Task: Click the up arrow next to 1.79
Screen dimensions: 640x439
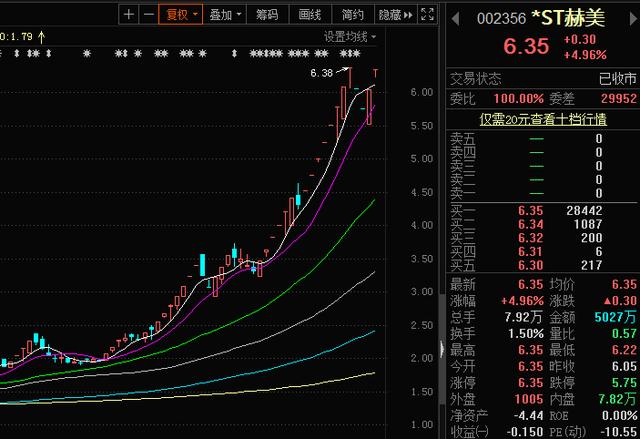Action: [41, 37]
